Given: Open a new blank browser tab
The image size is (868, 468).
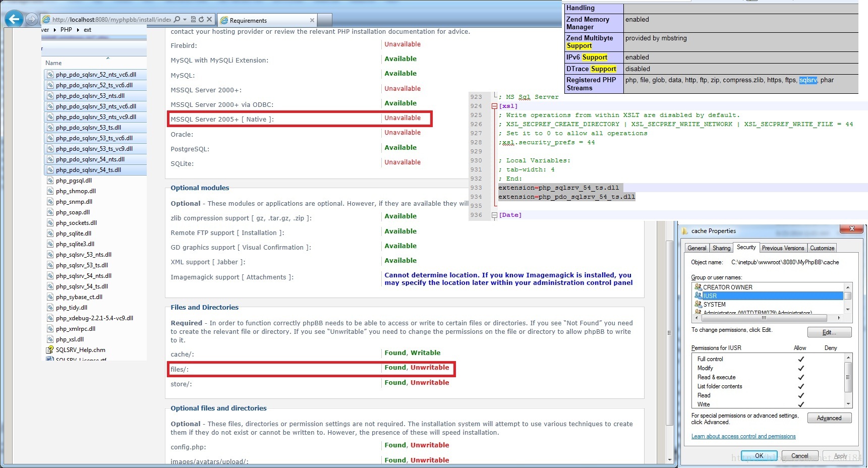Looking at the screenshot, I should pos(325,20).
